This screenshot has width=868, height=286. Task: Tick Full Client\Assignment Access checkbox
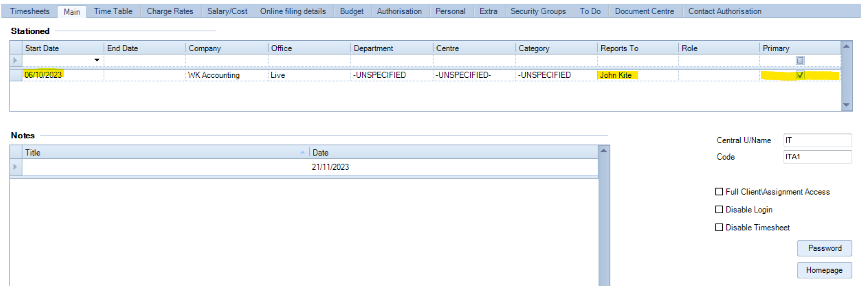[x=719, y=192]
